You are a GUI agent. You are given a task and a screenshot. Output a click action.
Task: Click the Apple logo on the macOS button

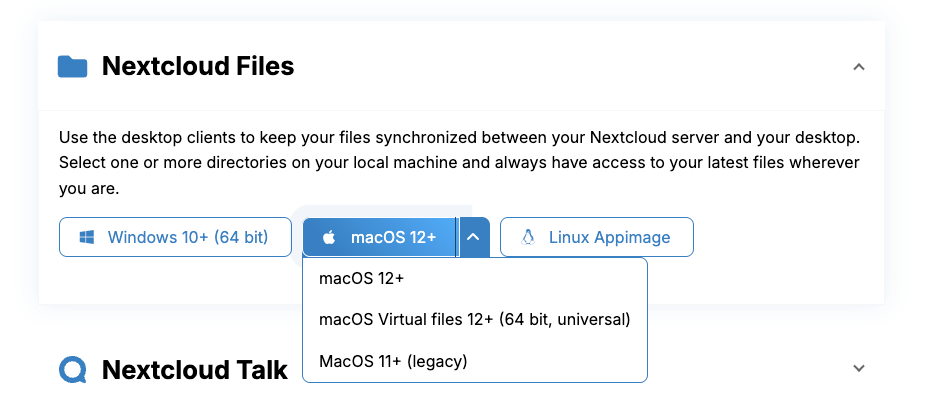328,238
